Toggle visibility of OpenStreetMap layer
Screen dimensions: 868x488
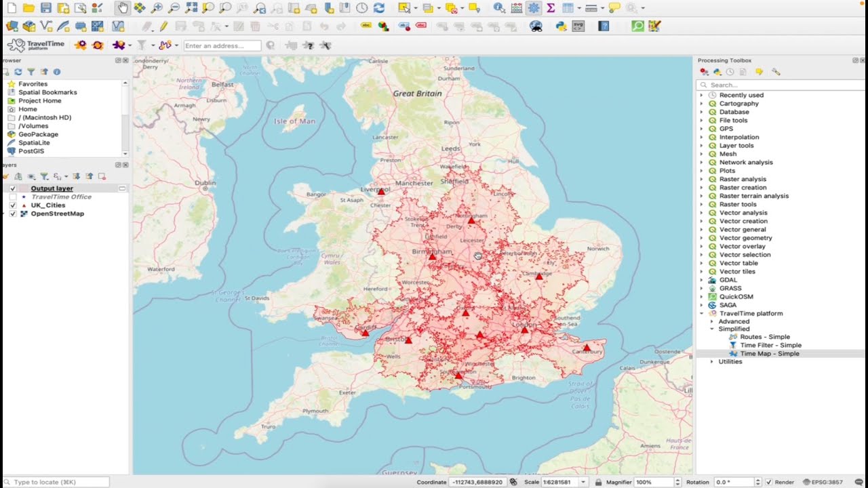[x=12, y=213]
